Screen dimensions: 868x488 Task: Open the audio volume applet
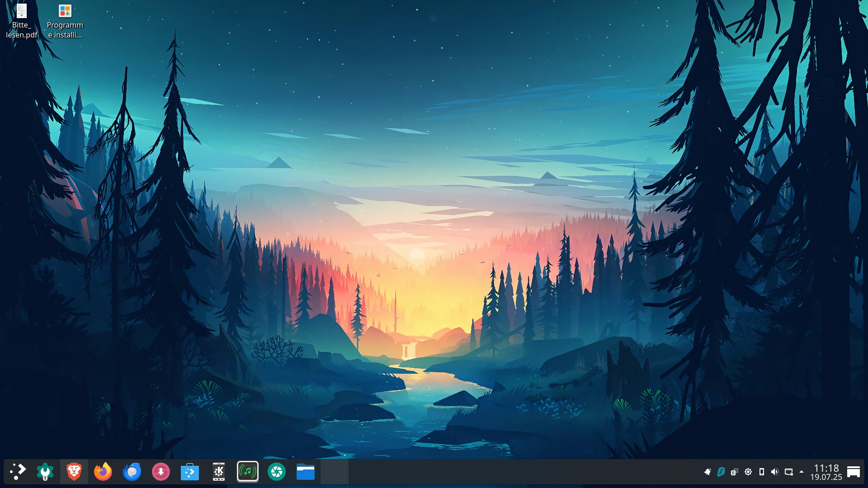(x=775, y=472)
